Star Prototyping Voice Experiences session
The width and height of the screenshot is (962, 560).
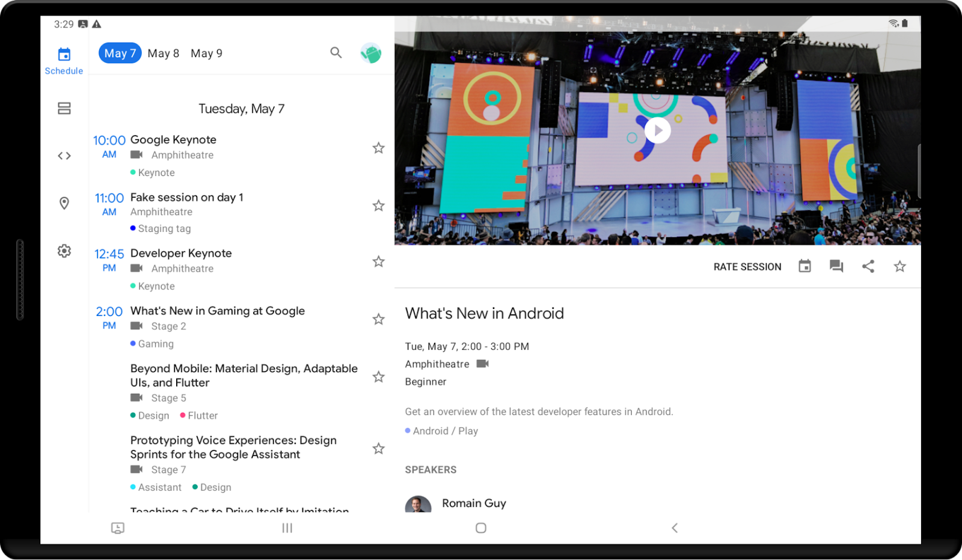pyautogui.click(x=378, y=448)
